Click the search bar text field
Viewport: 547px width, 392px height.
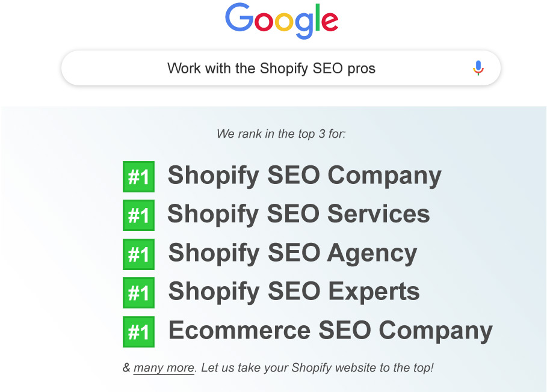(281, 68)
